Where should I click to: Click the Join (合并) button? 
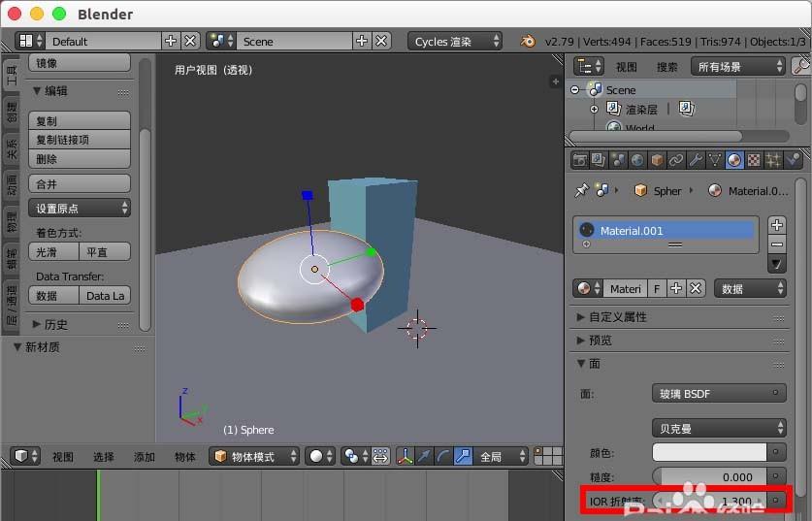[x=80, y=183]
